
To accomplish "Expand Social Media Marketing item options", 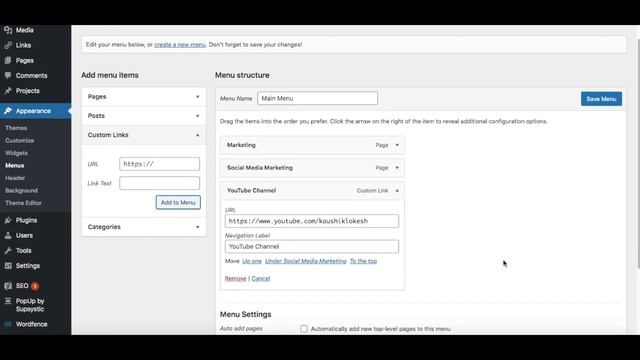I will pyautogui.click(x=397, y=168).
